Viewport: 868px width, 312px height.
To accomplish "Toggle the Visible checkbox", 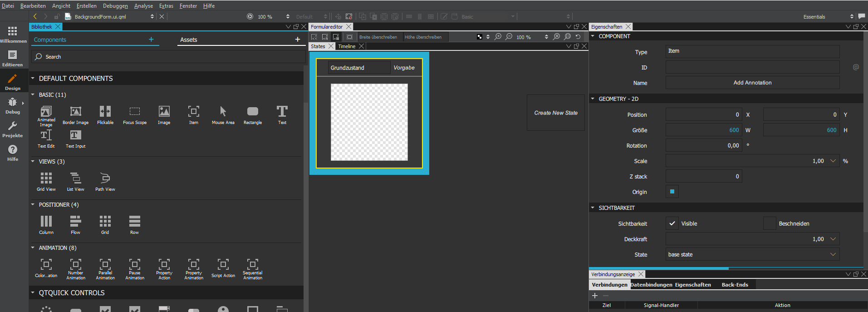I will coord(672,223).
